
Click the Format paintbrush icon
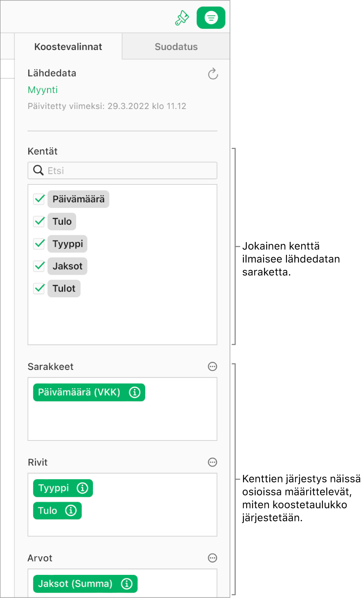182,18
